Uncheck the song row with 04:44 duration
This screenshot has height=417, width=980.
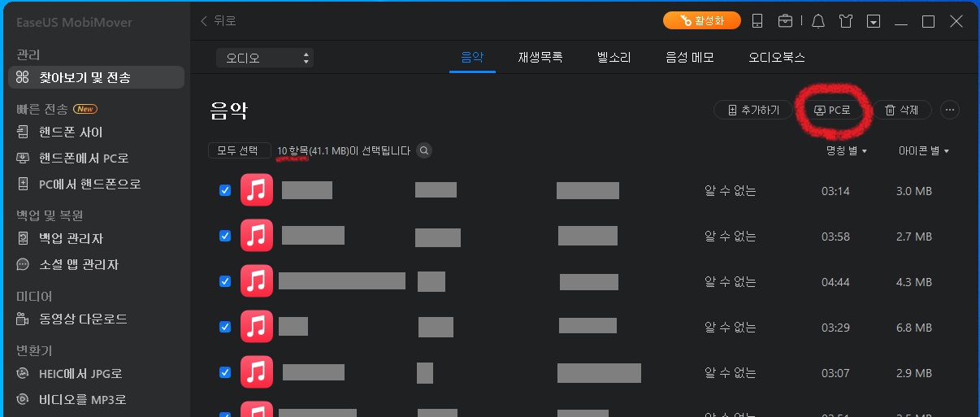coord(225,281)
